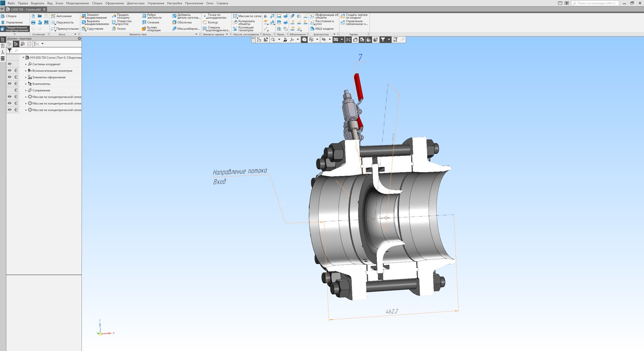Click the zoom window magnifier icon
Image resolution: width=644 pixels, height=351 pixels.
273,40
